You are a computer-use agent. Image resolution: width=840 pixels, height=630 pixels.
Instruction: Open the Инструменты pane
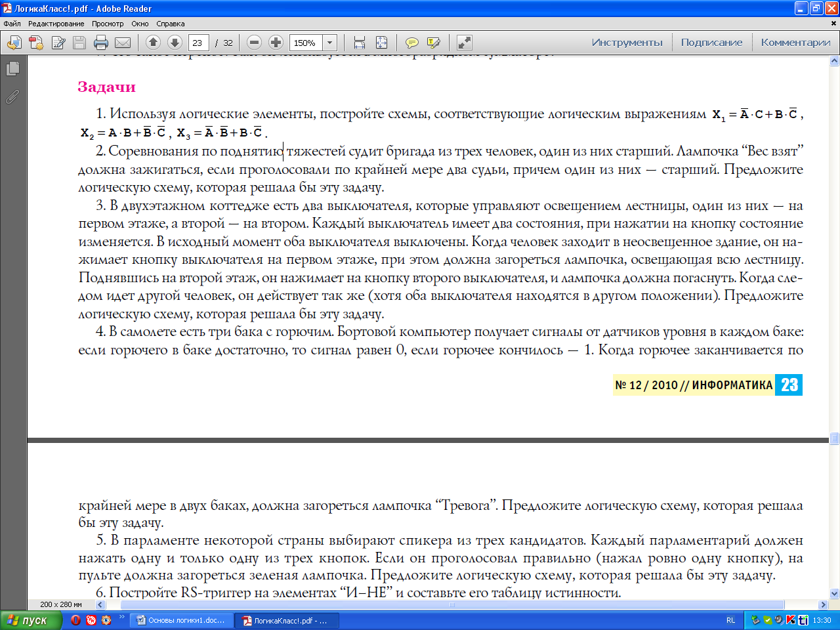pyautogui.click(x=627, y=43)
